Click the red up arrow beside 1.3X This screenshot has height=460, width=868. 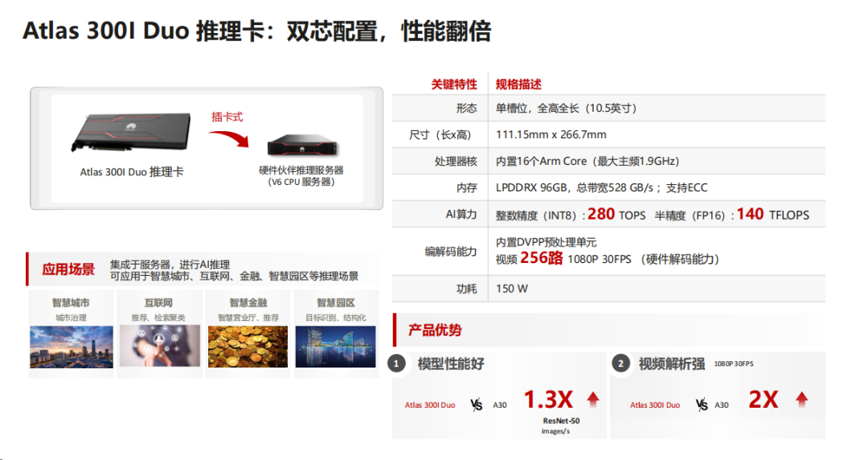(593, 400)
